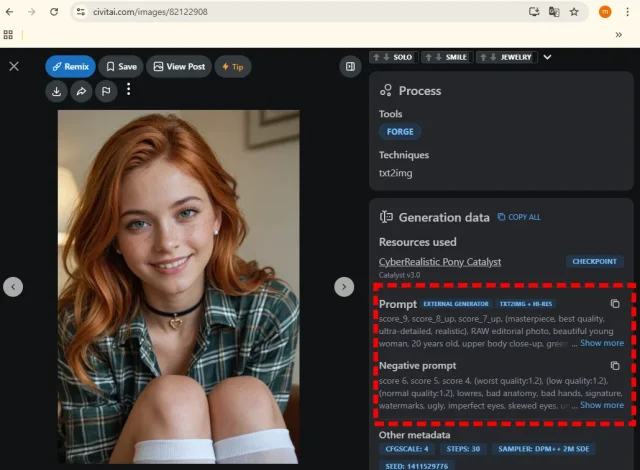The height and width of the screenshot is (470, 640).
Task: Downvote the SMILE tag
Action: point(438,57)
